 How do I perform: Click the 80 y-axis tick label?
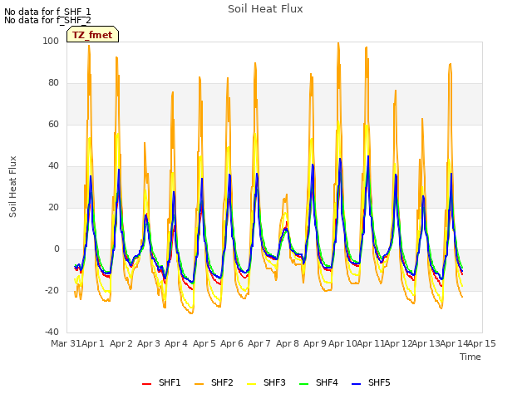[53, 83]
